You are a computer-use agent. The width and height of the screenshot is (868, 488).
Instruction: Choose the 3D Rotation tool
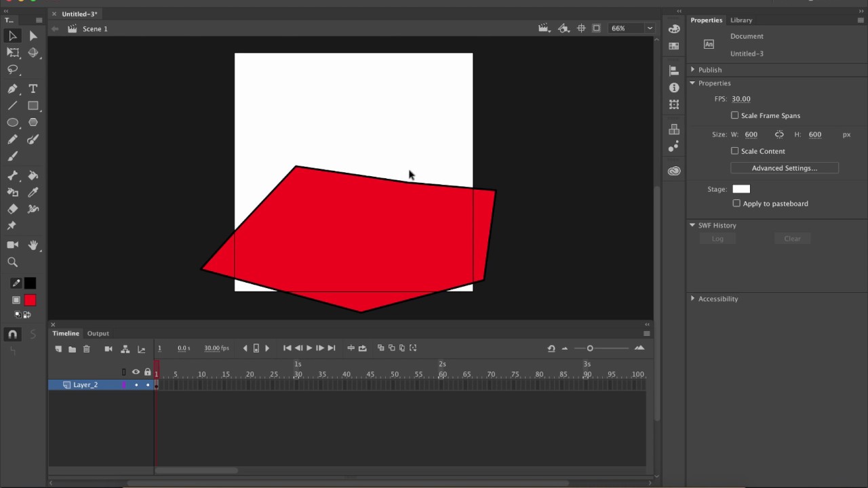pyautogui.click(x=33, y=52)
